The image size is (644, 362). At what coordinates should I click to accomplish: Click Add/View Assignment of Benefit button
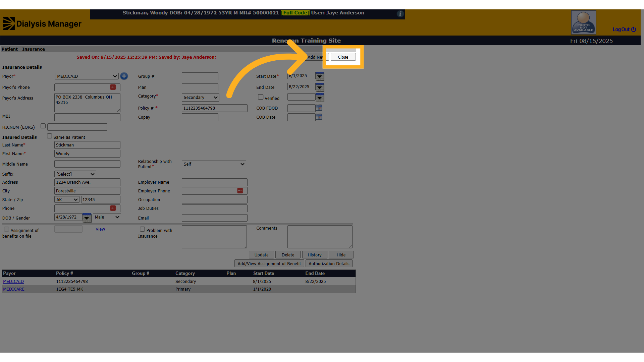click(x=269, y=263)
